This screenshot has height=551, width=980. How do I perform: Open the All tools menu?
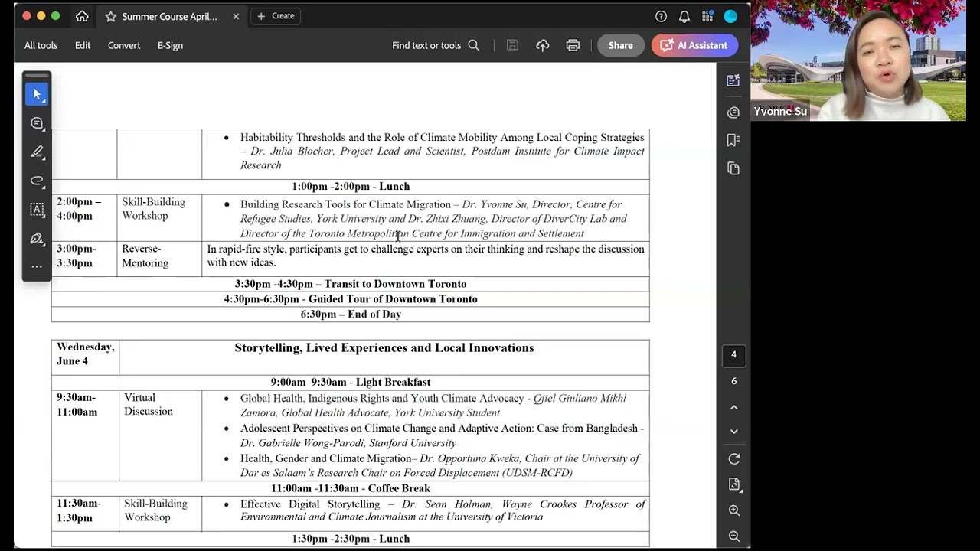click(x=41, y=45)
